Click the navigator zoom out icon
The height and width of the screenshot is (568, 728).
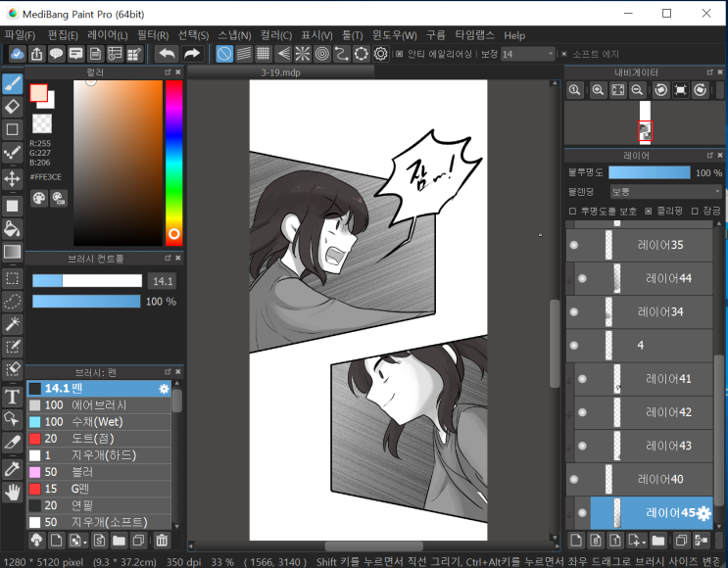(x=638, y=90)
